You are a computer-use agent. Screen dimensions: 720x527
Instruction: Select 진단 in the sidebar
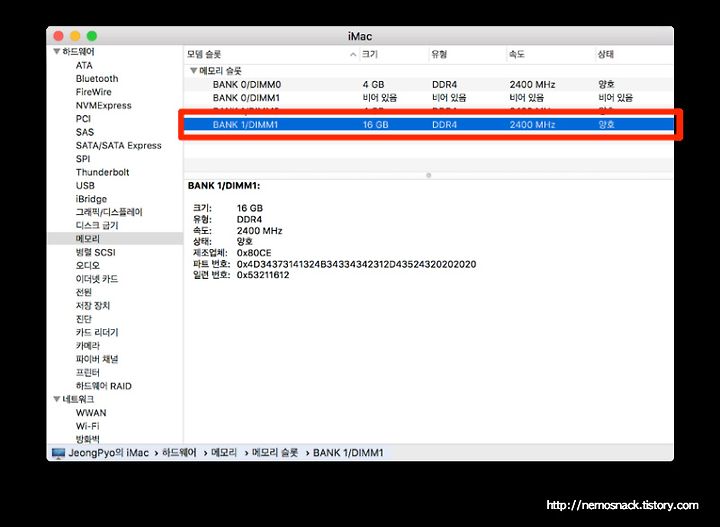tap(84, 319)
